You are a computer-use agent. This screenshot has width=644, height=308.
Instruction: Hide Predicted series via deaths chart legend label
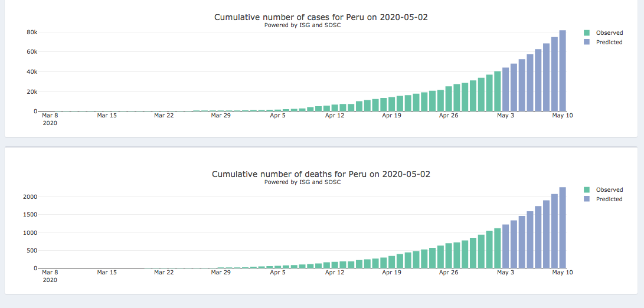point(609,199)
